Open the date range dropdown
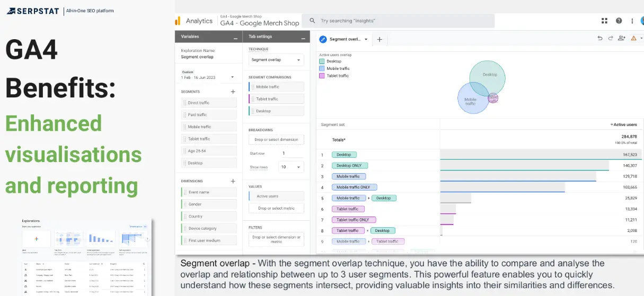644x296 pixels. [x=232, y=77]
